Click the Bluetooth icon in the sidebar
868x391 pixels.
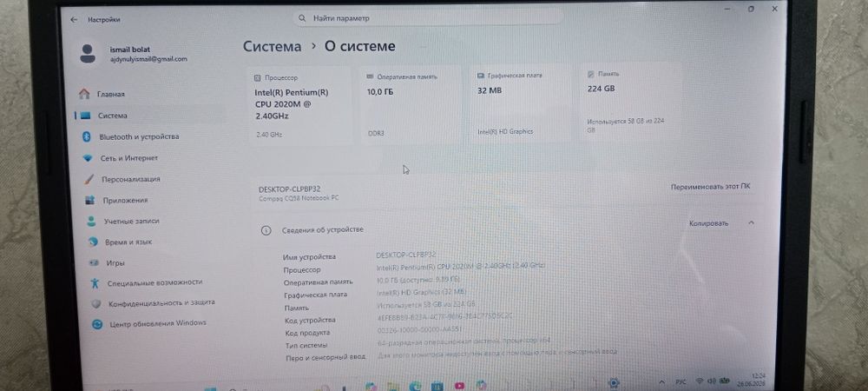[x=86, y=136]
